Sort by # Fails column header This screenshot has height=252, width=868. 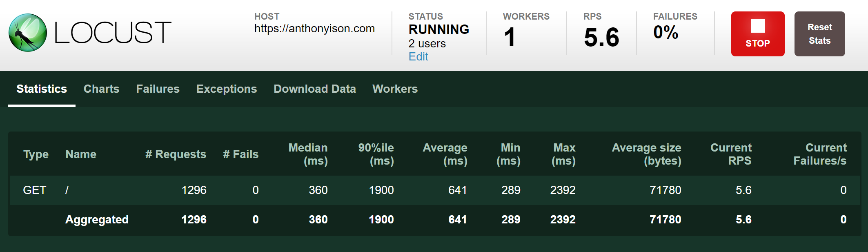[240, 154]
